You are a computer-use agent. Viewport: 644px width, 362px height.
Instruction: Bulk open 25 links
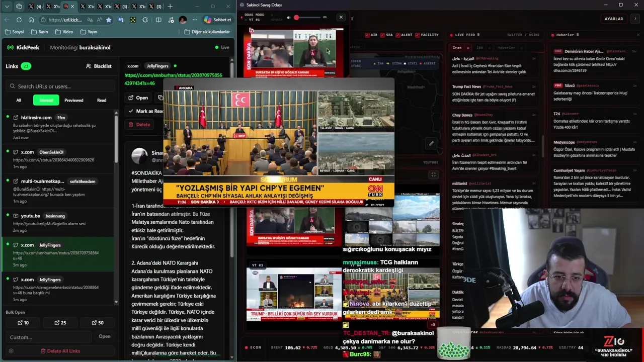(x=60, y=323)
